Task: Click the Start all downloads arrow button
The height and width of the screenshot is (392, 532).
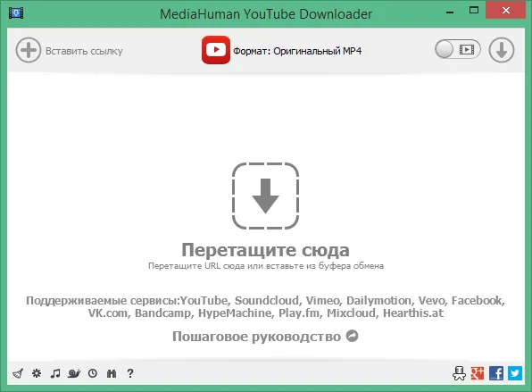Action: [502, 50]
